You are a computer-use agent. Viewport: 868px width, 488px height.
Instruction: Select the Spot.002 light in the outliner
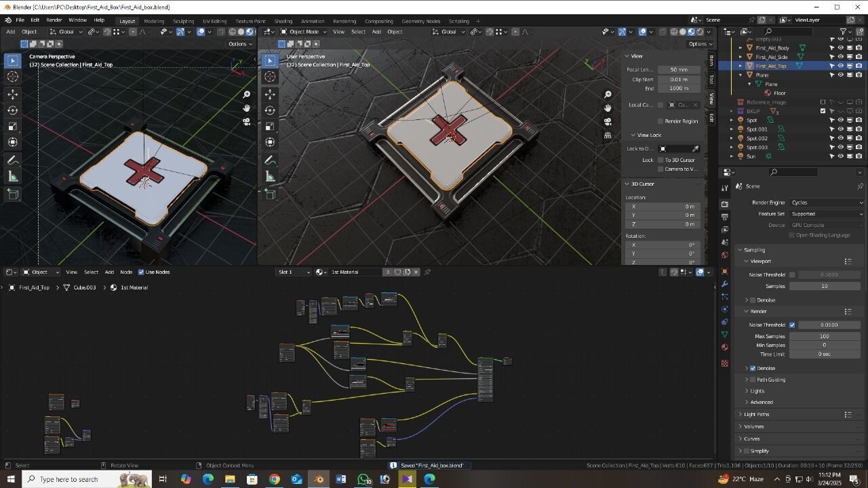click(757, 138)
